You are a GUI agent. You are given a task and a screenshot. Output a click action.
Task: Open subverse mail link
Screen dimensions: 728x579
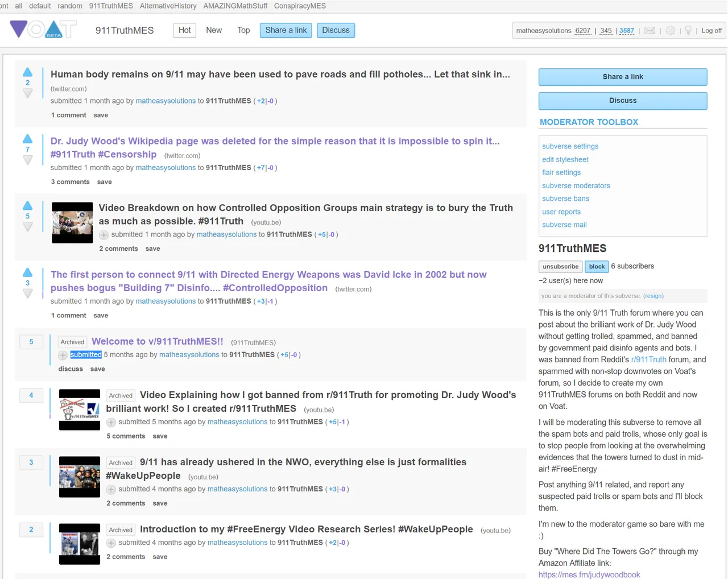(564, 225)
